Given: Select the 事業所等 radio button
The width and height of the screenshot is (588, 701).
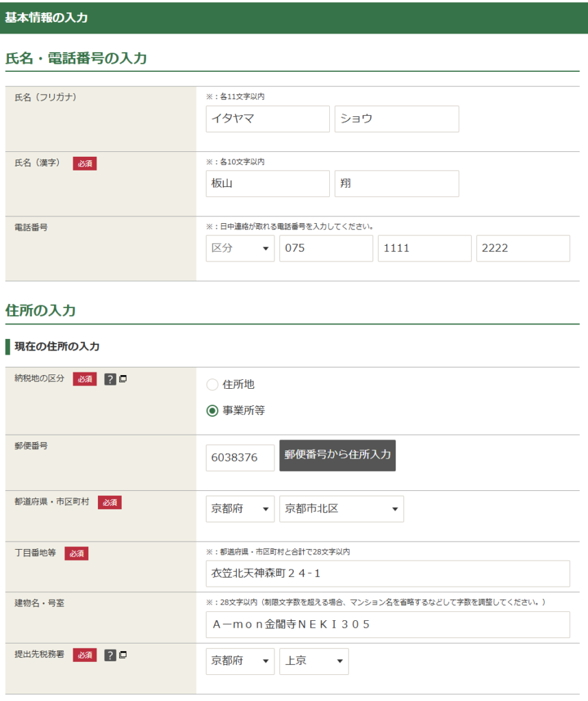Looking at the screenshot, I should (212, 411).
